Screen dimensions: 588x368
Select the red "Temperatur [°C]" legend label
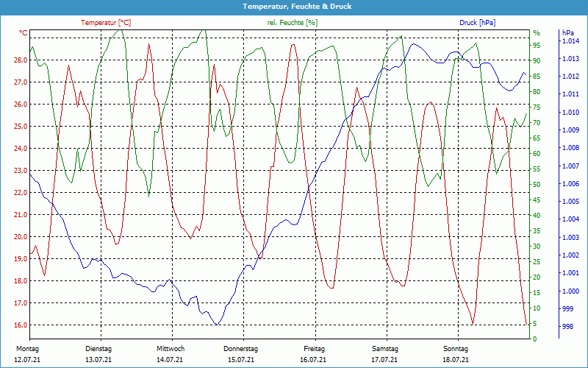tap(106, 23)
